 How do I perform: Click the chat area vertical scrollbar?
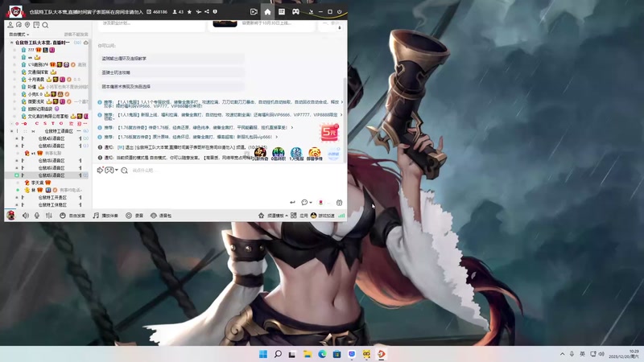tap(345, 119)
